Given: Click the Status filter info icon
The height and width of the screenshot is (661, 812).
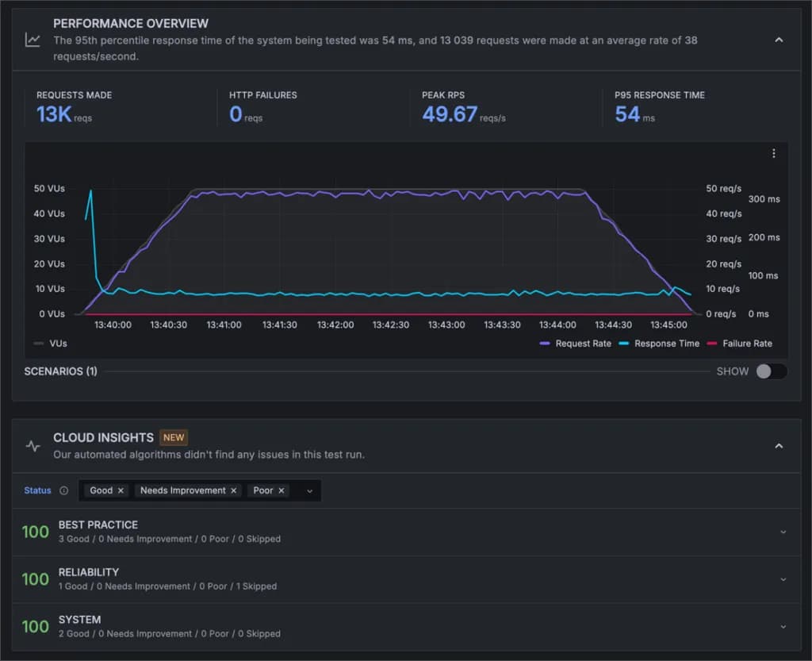Looking at the screenshot, I should pos(66,490).
